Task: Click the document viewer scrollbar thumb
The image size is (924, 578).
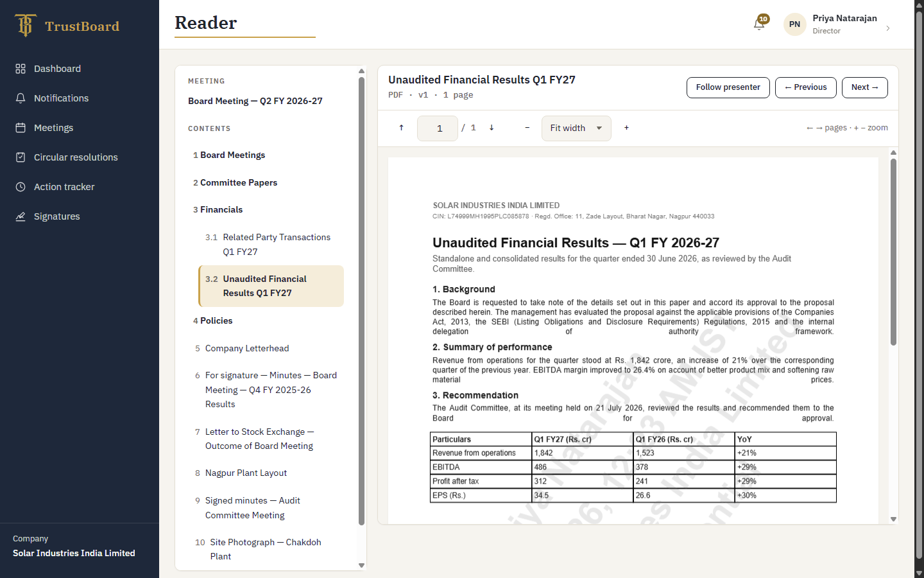Action: point(893,252)
